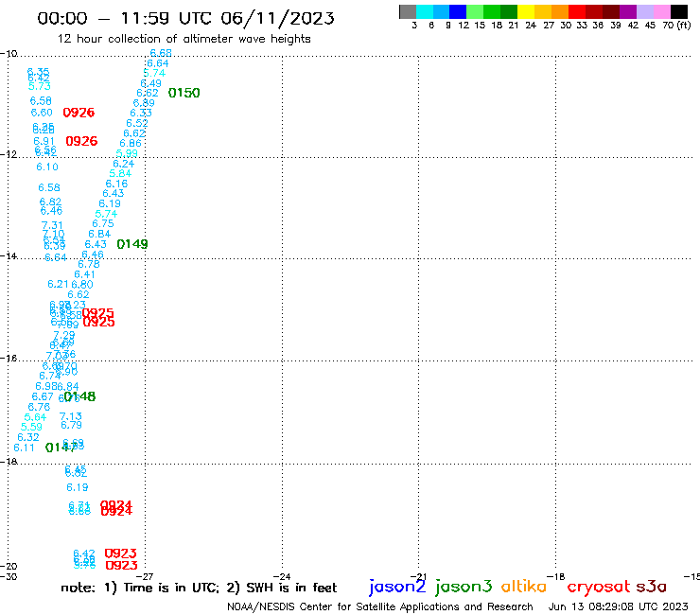Select the wave height value 6.67
This screenshot has width=700, height=615.
click(43, 396)
